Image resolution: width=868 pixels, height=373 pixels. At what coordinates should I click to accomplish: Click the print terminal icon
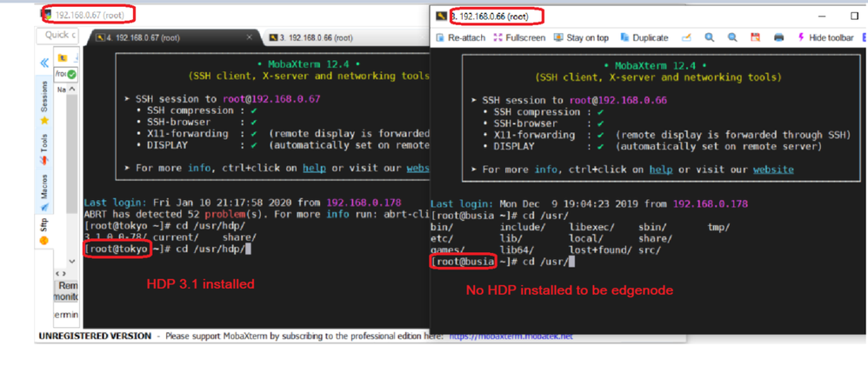click(779, 37)
